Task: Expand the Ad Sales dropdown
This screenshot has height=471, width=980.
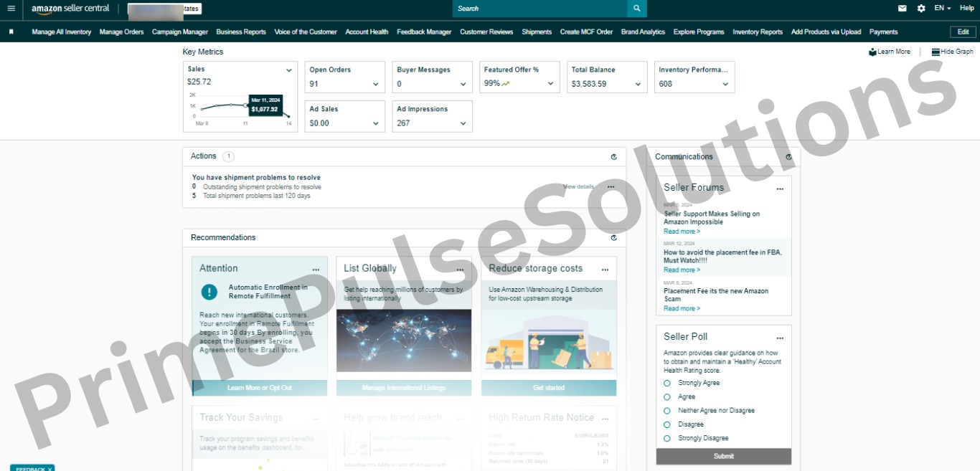Action: (x=375, y=123)
